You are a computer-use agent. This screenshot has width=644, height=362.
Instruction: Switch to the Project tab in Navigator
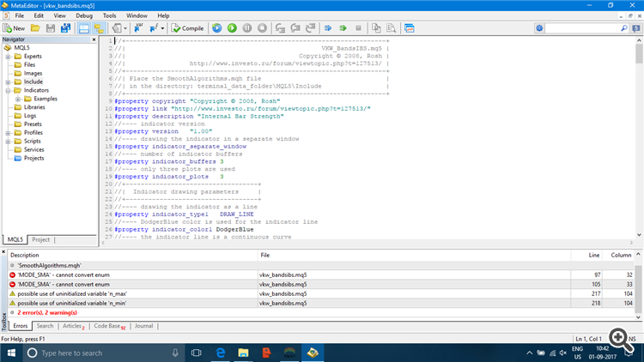coord(41,239)
